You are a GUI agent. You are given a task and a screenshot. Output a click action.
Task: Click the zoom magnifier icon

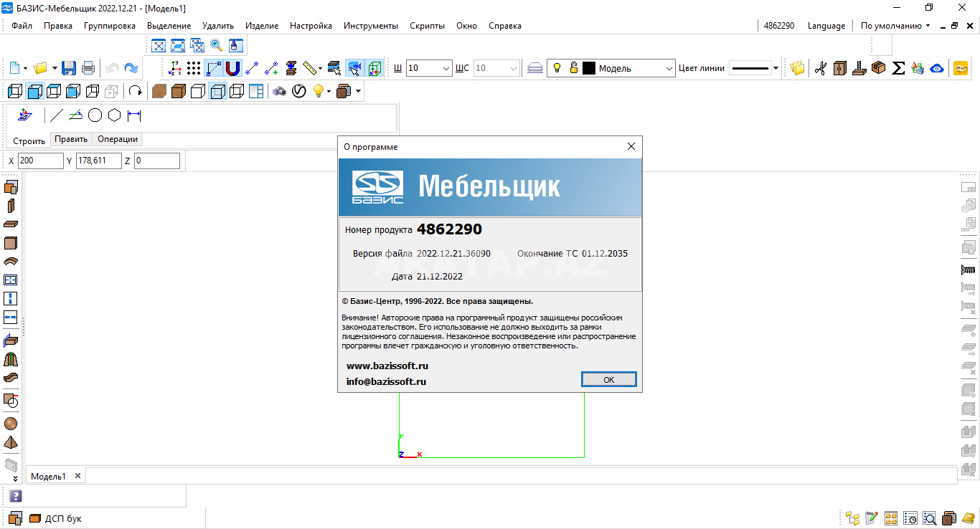(216, 46)
